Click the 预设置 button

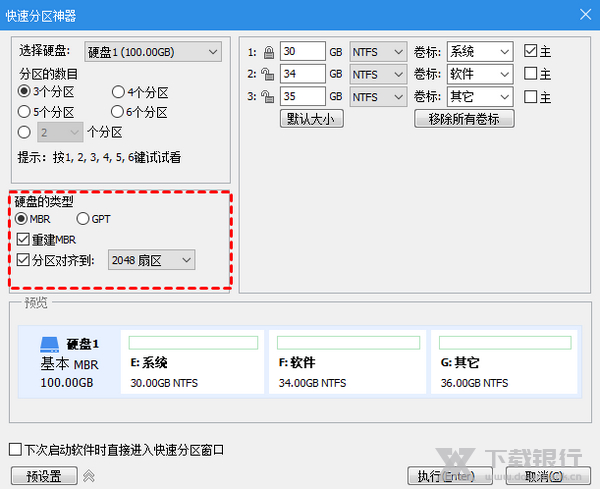click(44, 476)
